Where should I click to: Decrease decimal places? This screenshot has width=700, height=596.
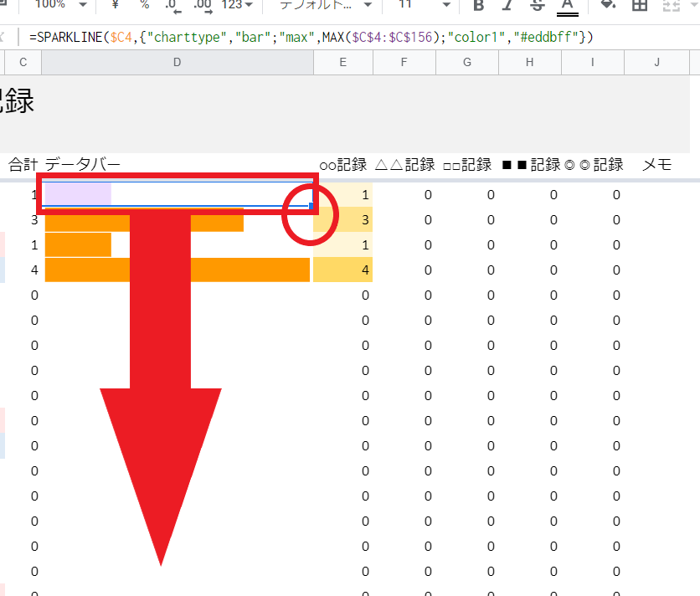pos(172,5)
